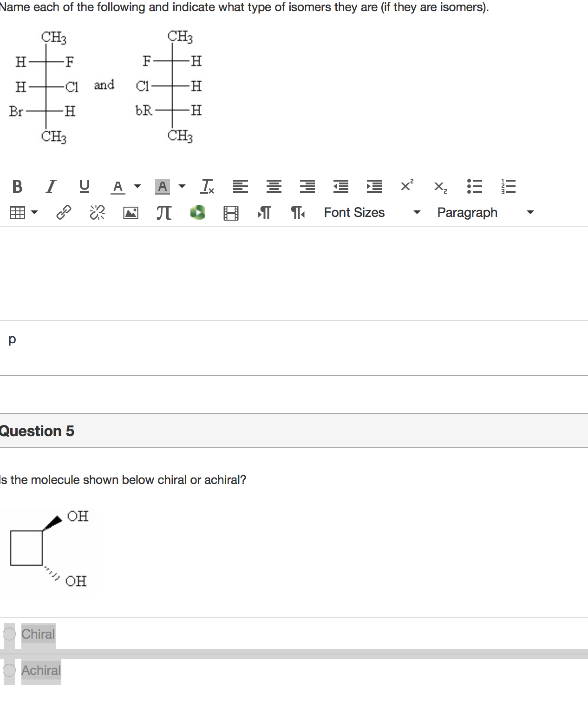
Task: Open the Paragraph format dropdown
Action: click(x=485, y=213)
